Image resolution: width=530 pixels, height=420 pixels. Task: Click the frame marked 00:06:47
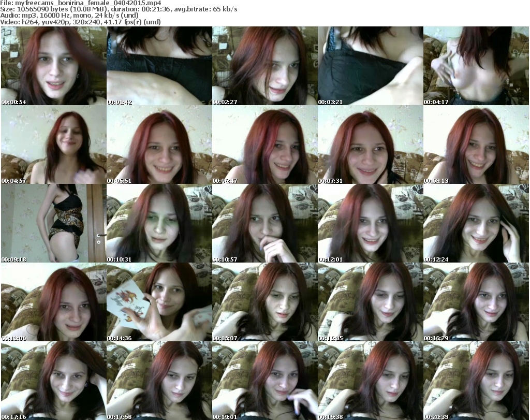pos(264,144)
